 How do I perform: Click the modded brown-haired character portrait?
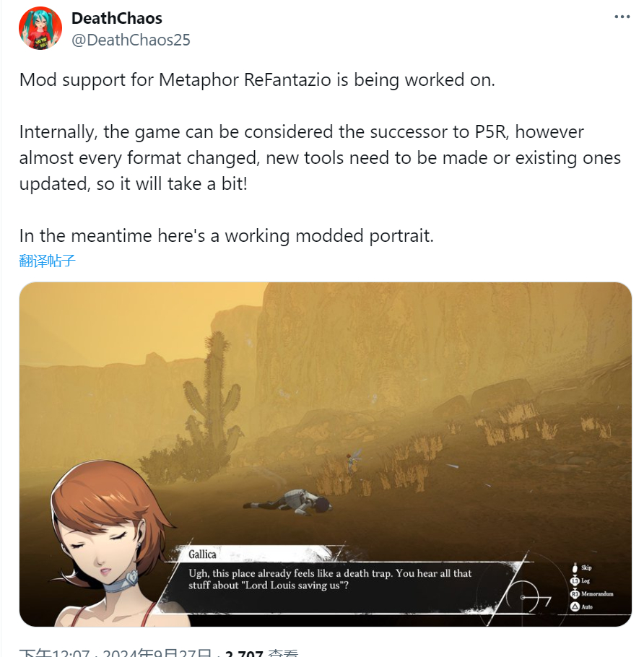111,544
